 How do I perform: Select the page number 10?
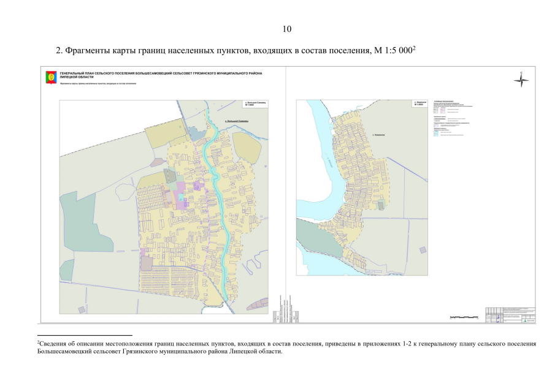[287, 29]
